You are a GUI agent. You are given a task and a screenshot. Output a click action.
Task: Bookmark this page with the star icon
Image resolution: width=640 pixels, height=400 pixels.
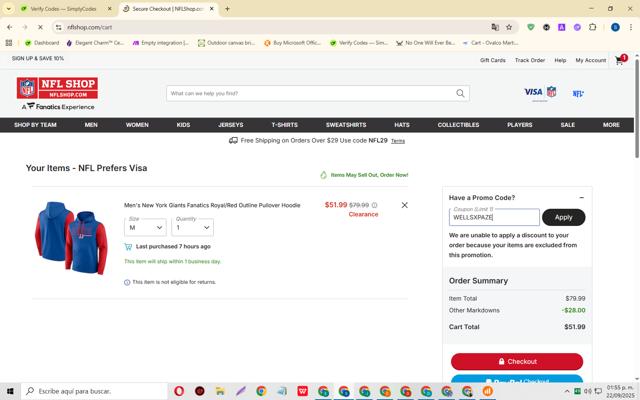[x=509, y=27]
